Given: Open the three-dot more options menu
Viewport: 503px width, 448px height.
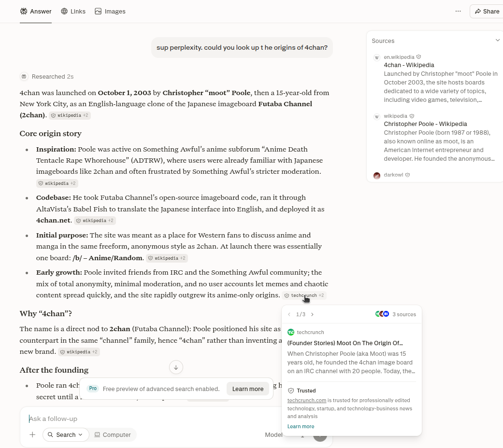Looking at the screenshot, I should [x=458, y=11].
